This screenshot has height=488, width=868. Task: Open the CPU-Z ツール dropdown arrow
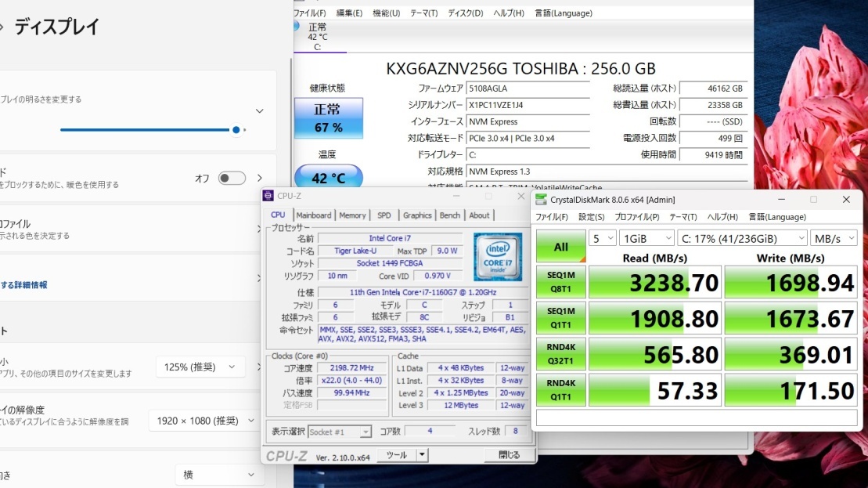tap(422, 455)
